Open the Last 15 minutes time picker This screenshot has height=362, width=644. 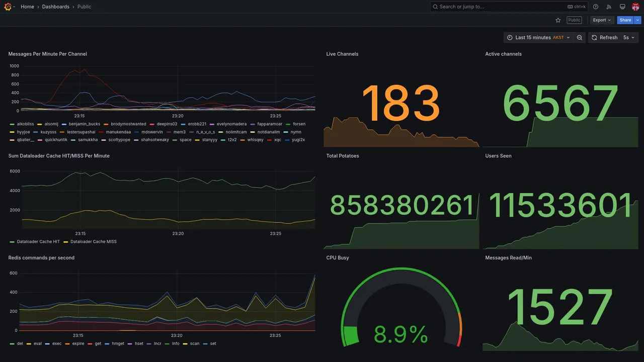click(x=538, y=38)
